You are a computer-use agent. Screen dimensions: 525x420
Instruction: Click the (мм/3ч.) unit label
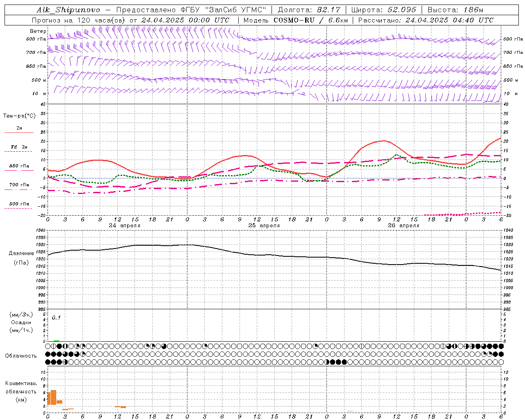tap(21, 315)
